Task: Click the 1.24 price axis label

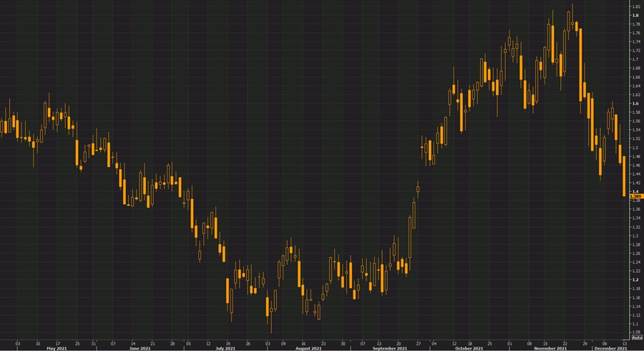Action: pos(636,262)
